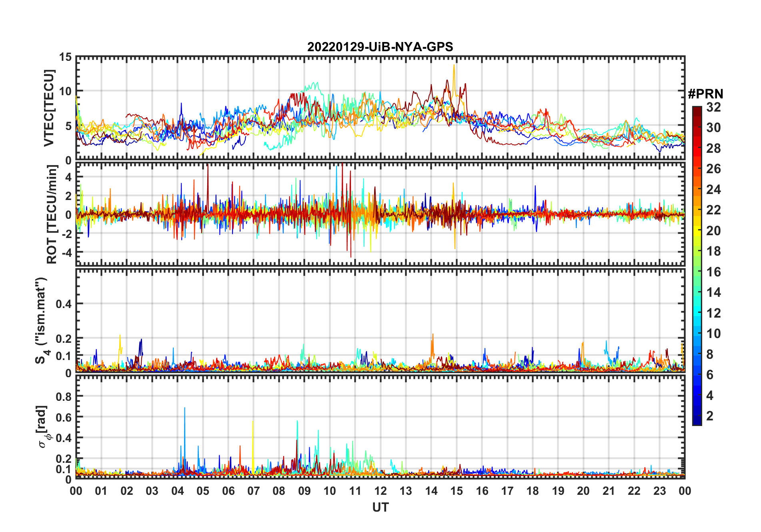Click UT axis tick label 01

pos(101,491)
